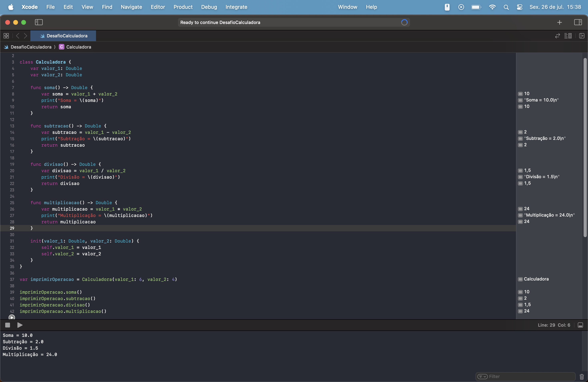Toggle the debug area visibility
The image size is (588, 382).
(580, 325)
